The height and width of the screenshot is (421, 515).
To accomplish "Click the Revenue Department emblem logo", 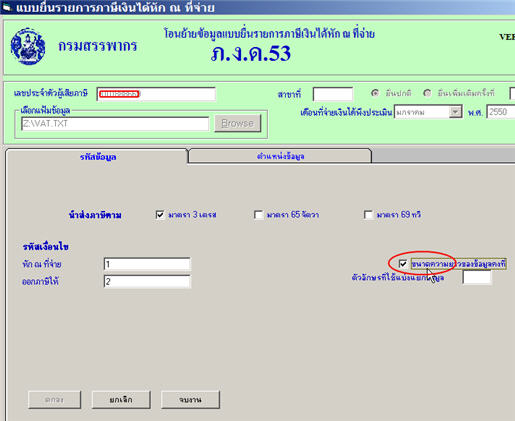I will pyautogui.click(x=28, y=46).
